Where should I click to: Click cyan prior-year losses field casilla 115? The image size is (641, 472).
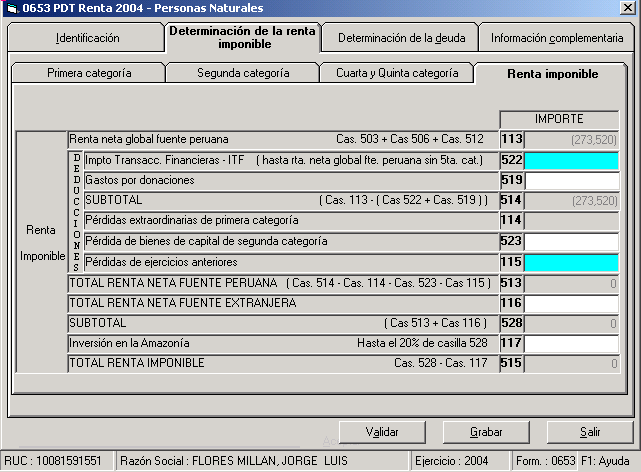pyautogui.click(x=571, y=262)
